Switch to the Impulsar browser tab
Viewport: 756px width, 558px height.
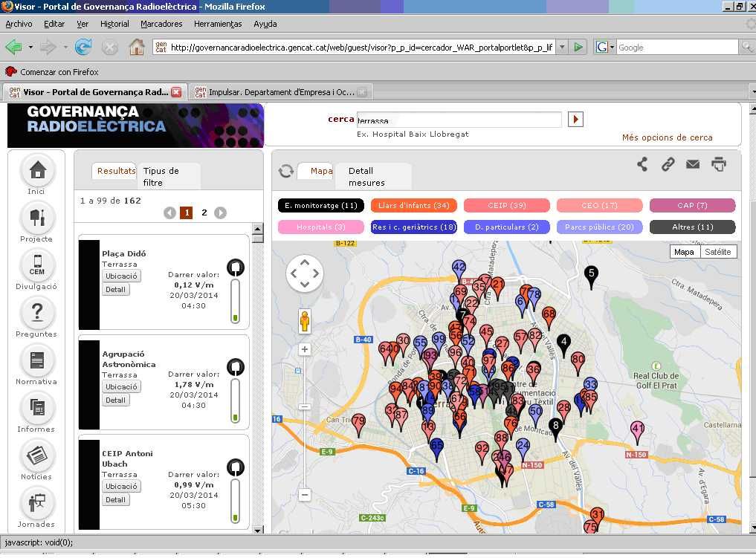click(x=281, y=92)
